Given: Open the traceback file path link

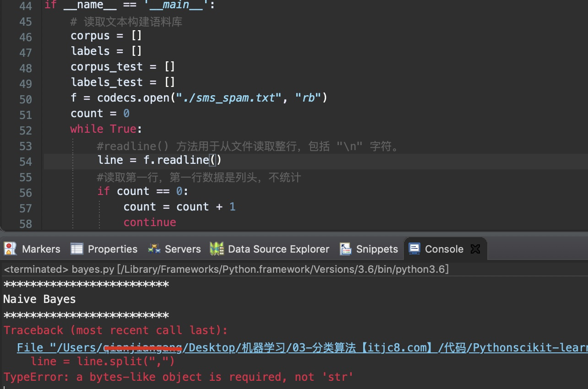Looking at the screenshot, I should (302, 348).
